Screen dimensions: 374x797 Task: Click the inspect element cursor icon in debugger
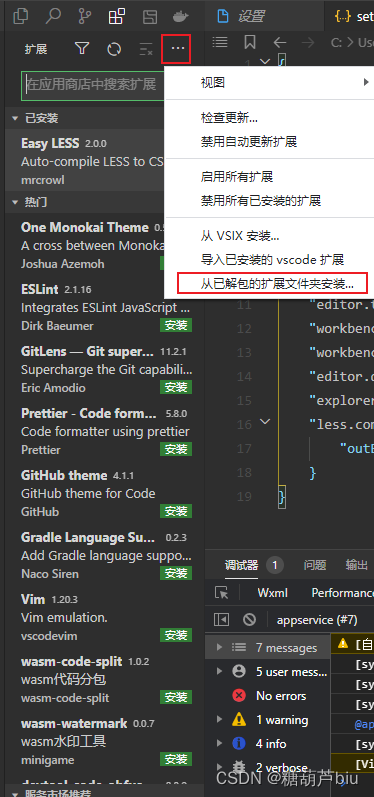pyautogui.click(x=222, y=593)
